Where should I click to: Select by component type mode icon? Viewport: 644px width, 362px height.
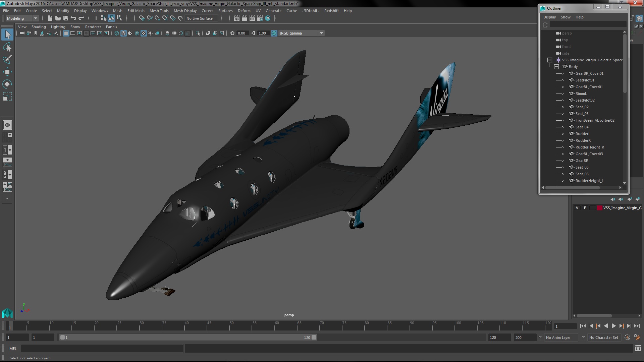[119, 18]
